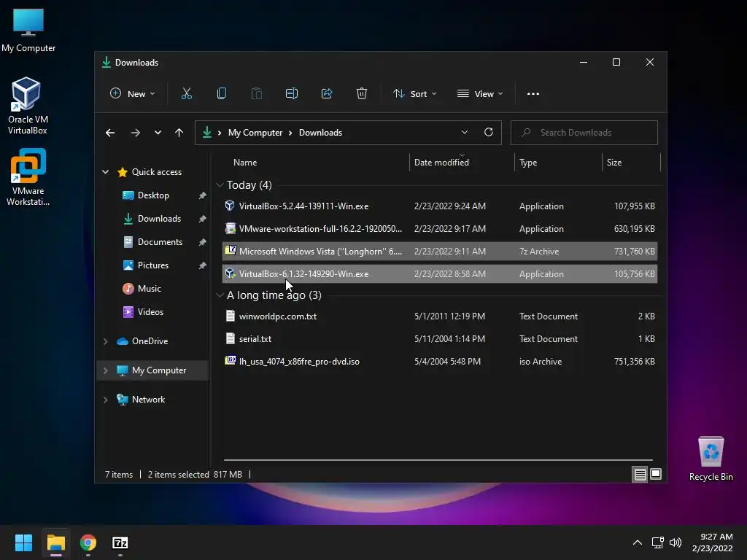Expand My Computer in navigation pane
Screen dimensions: 747x560
pyautogui.click(x=106, y=370)
